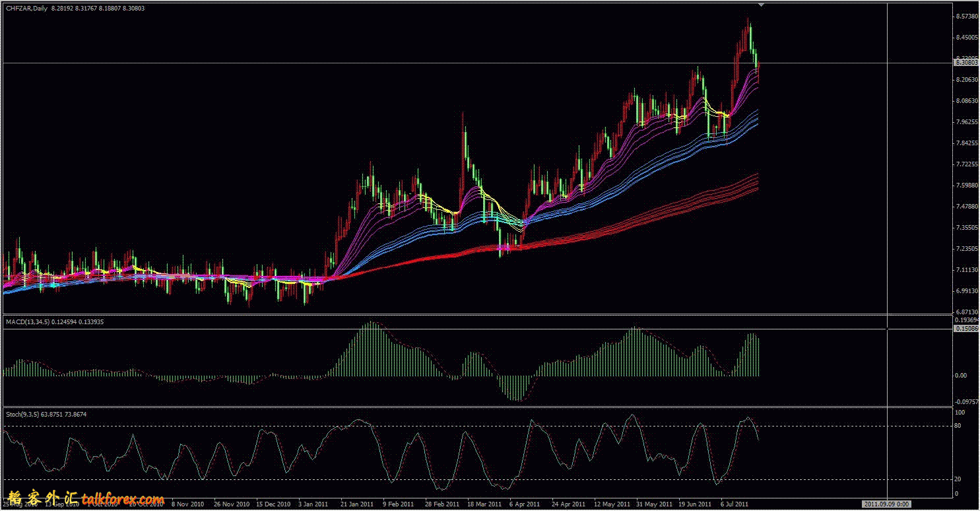
Task: Click the 8.45005 price scale label
Action: (x=966, y=38)
